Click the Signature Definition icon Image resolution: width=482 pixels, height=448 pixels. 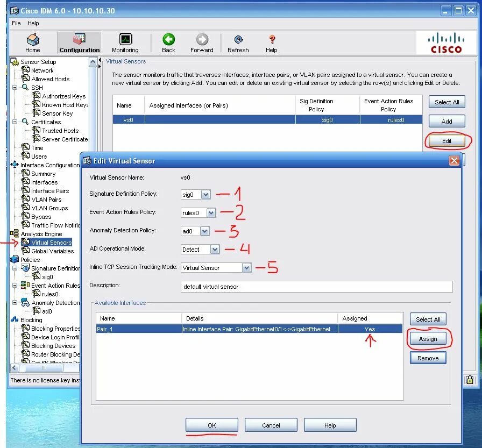[25, 268]
